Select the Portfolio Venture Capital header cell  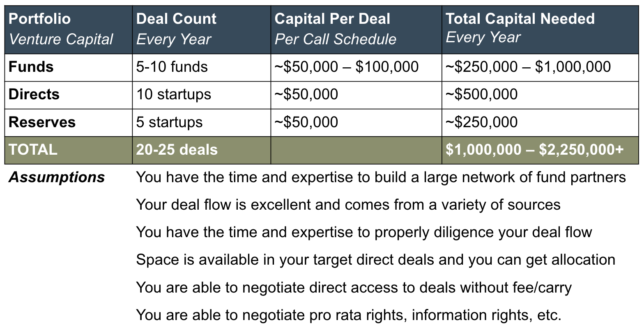[69, 30]
